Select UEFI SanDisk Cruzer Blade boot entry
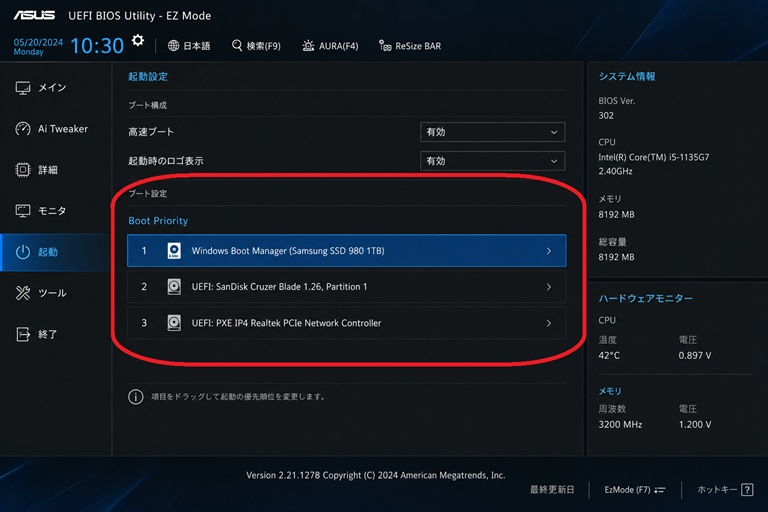This screenshot has height=512, width=768. [346, 287]
